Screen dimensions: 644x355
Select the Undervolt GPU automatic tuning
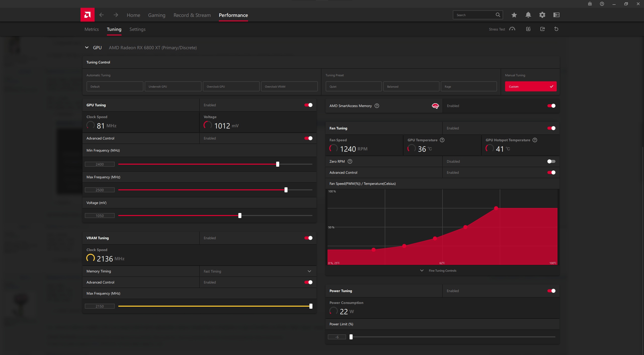click(173, 86)
